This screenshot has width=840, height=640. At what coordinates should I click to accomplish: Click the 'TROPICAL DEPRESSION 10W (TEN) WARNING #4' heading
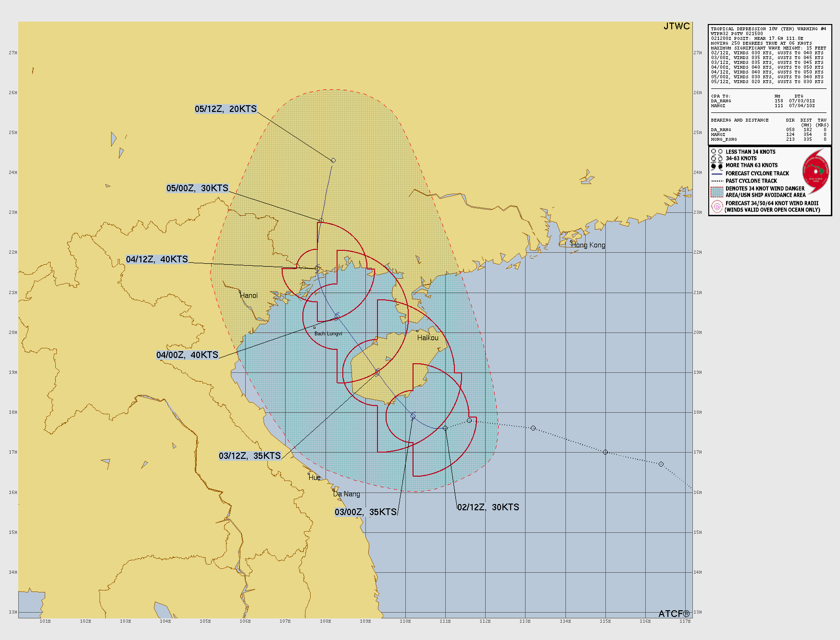click(768, 29)
